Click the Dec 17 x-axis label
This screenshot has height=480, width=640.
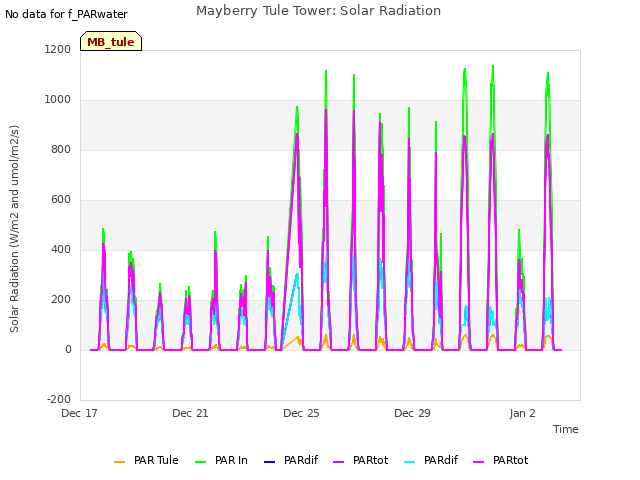point(79,413)
